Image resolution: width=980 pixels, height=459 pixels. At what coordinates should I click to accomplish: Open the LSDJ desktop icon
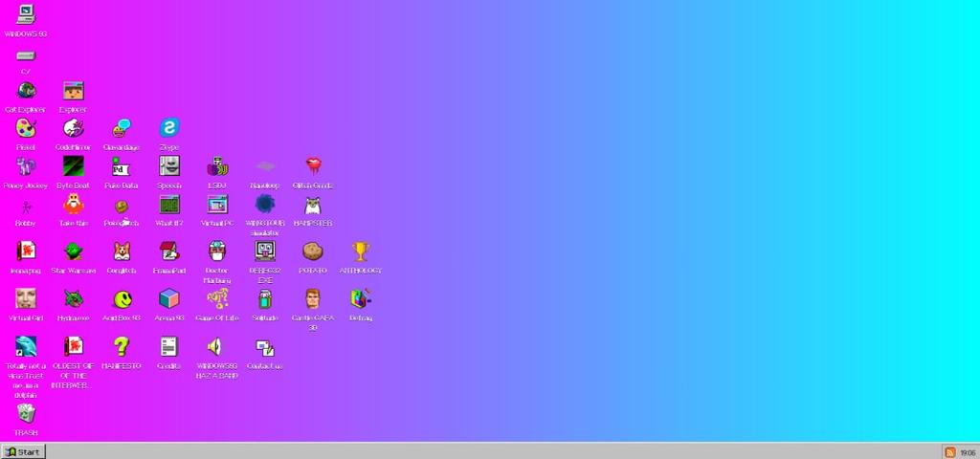(217, 166)
